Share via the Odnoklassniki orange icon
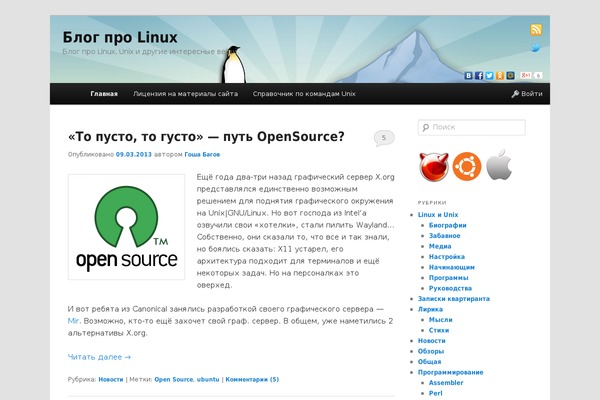This screenshot has width=600, height=400. tap(500, 75)
